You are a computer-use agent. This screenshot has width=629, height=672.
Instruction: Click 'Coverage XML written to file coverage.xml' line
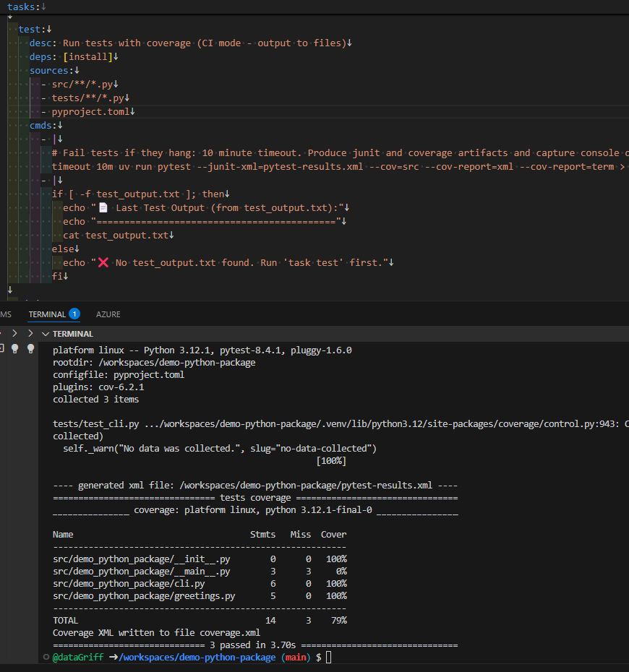[x=156, y=632]
